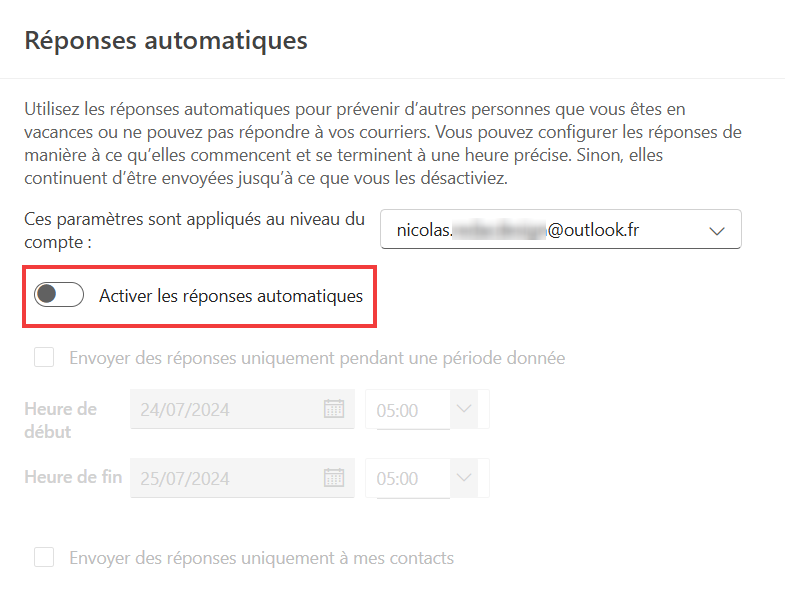This screenshot has width=785, height=597.
Task: Click the 05:00 start time field
Action: (408, 410)
